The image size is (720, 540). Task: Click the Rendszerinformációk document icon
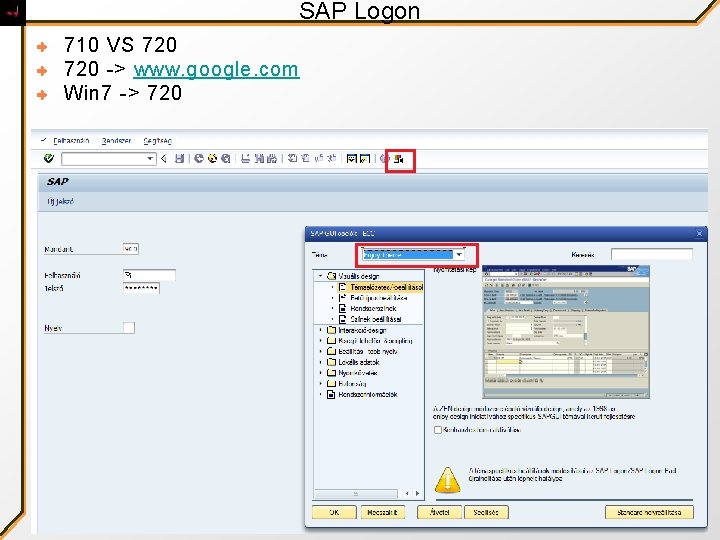(x=331, y=394)
